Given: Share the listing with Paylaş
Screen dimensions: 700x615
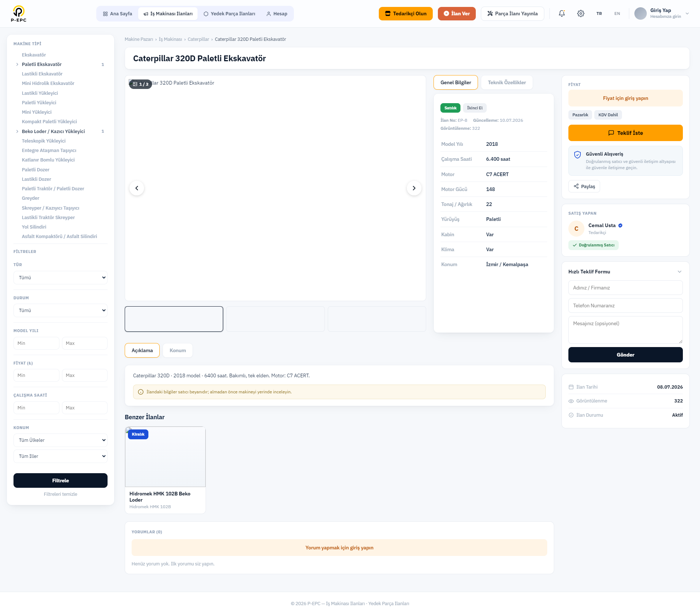Looking at the screenshot, I should coord(584,186).
